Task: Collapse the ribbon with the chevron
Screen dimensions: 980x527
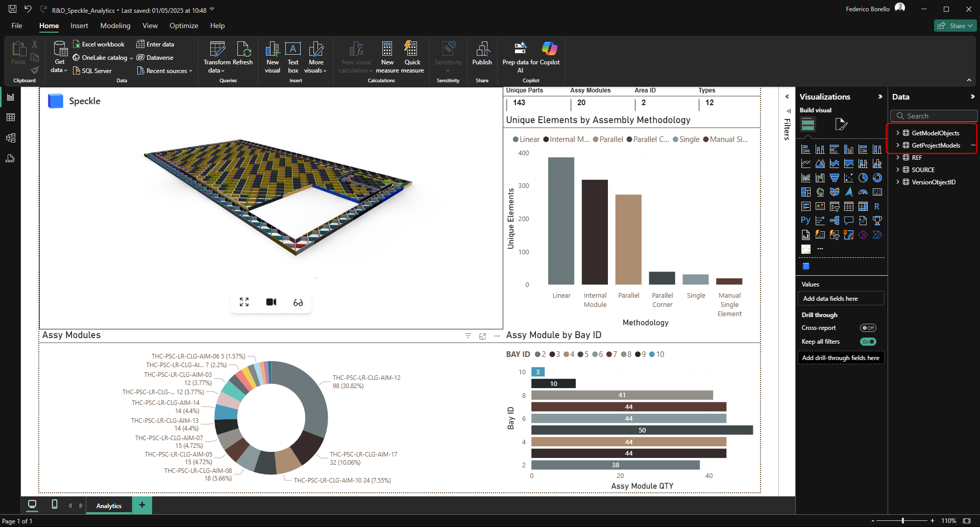Action: (x=969, y=80)
